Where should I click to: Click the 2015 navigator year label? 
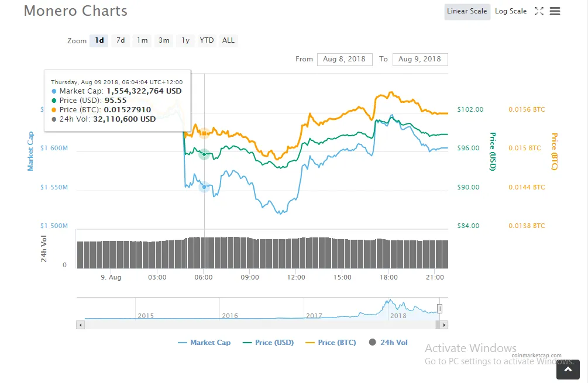pyautogui.click(x=146, y=316)
